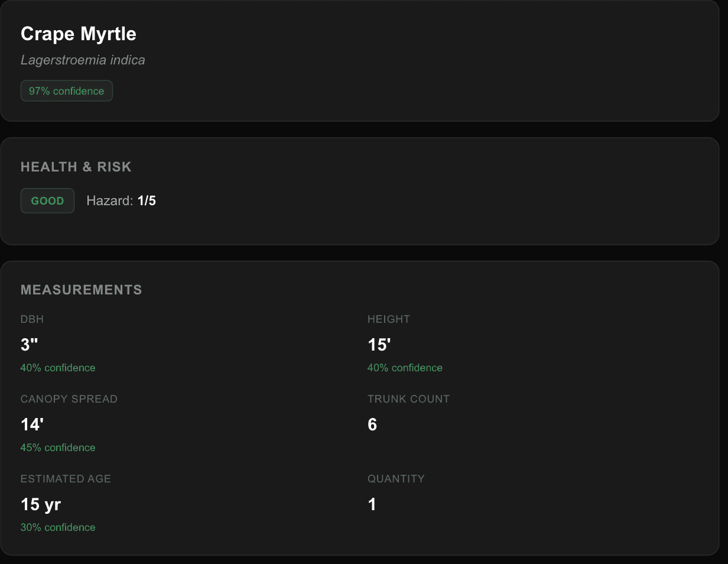728x564 pixels.
Task: Click the QUANTITY field label
Action: pyautogui.click(x=396, y=479)
